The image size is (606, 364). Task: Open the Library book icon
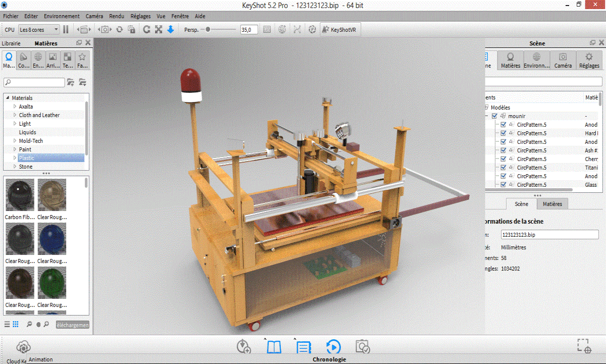(273, 347)
